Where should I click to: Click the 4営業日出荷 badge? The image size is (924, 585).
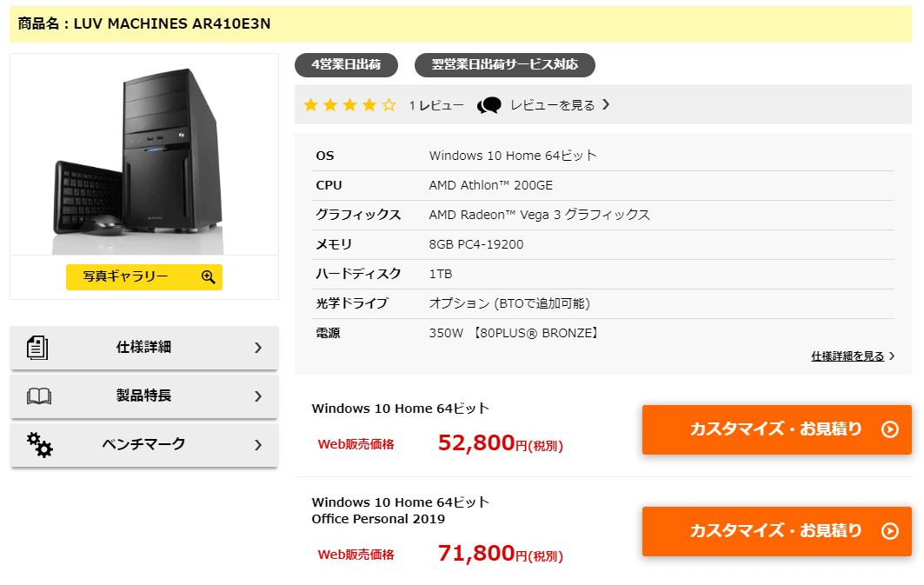345,65
